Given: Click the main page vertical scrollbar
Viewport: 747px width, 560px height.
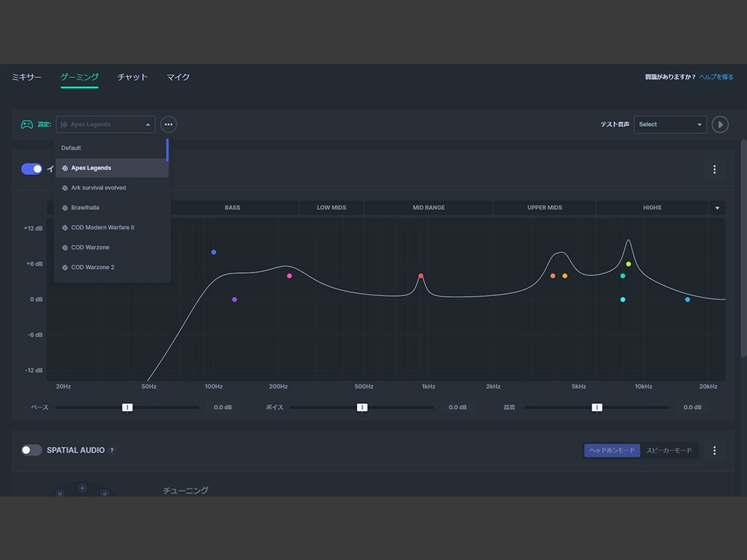Looking at the screenshot, I should (743, 248).
